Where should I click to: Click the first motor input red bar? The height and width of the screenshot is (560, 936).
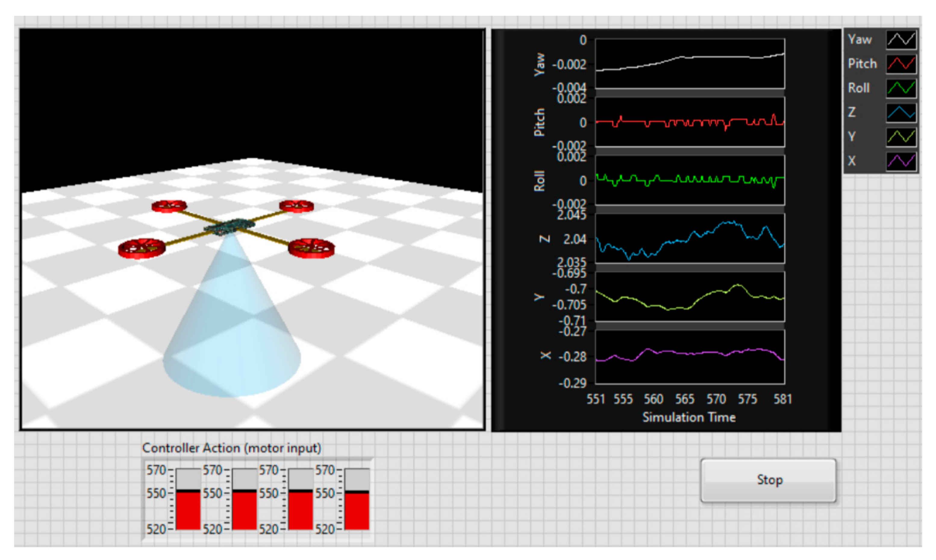(188, 510)
